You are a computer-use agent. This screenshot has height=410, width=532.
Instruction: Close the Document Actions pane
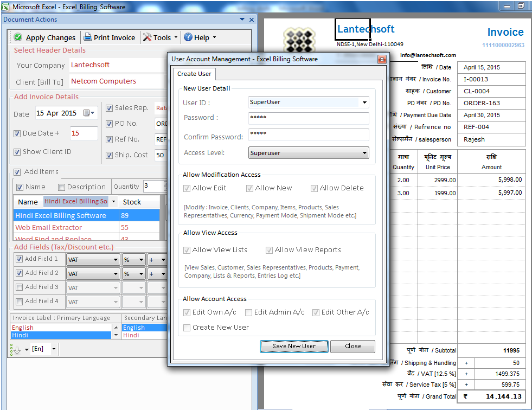[x=252, y=20]
